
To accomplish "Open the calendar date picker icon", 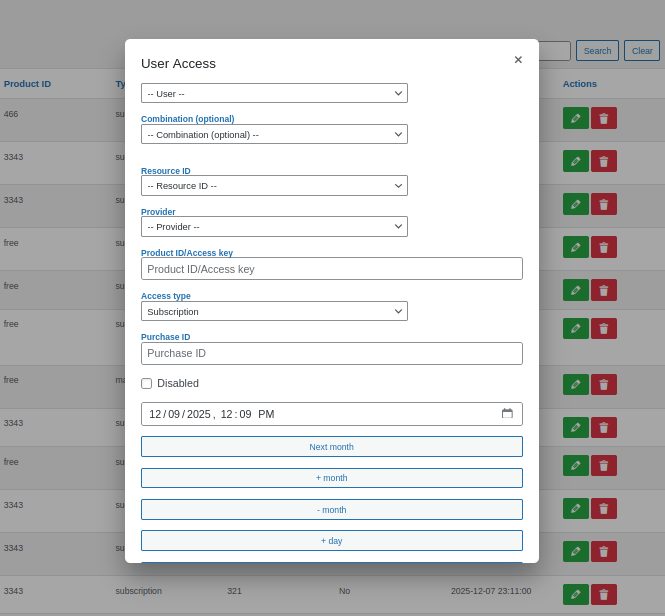I will pyautogui.click(x=507, y=414).
